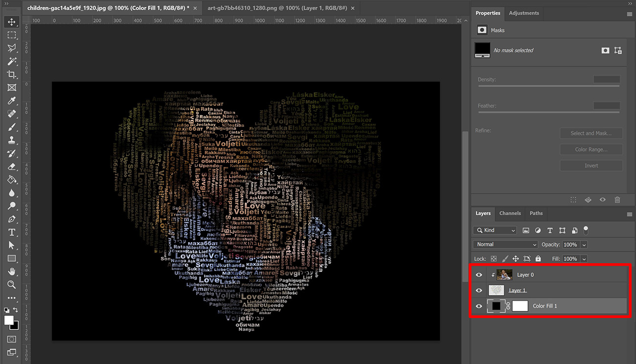Select the Clone Stamp tool
The width and height of the screenshot is (636, 364).
12,140
